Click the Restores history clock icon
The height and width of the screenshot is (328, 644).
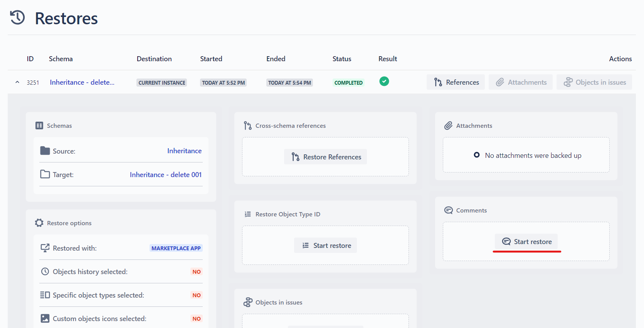click(17, 18)
